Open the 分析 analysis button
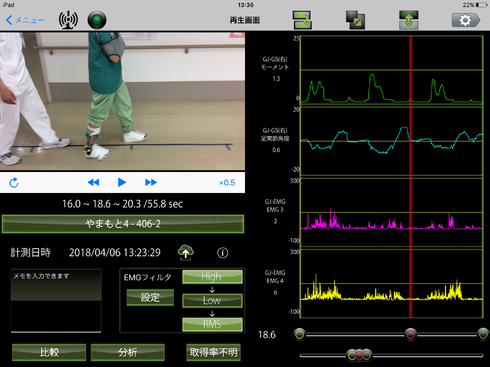 tap(128, 352)
